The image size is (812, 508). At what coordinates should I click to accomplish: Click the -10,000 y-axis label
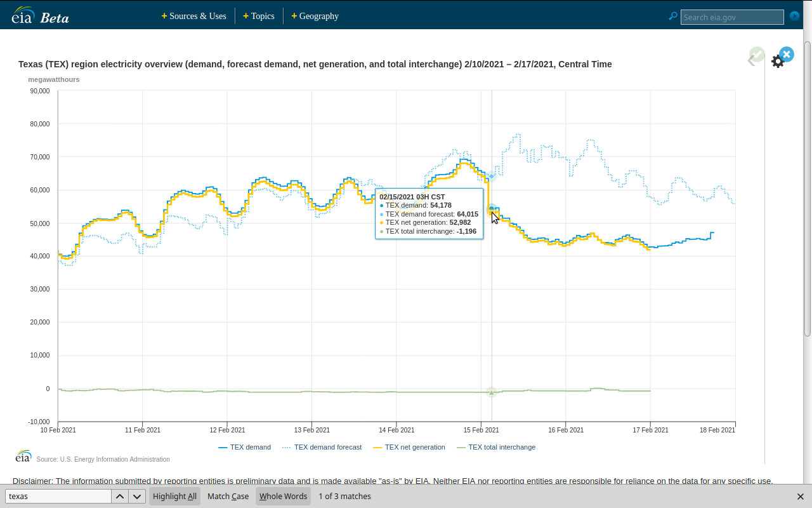39,422
